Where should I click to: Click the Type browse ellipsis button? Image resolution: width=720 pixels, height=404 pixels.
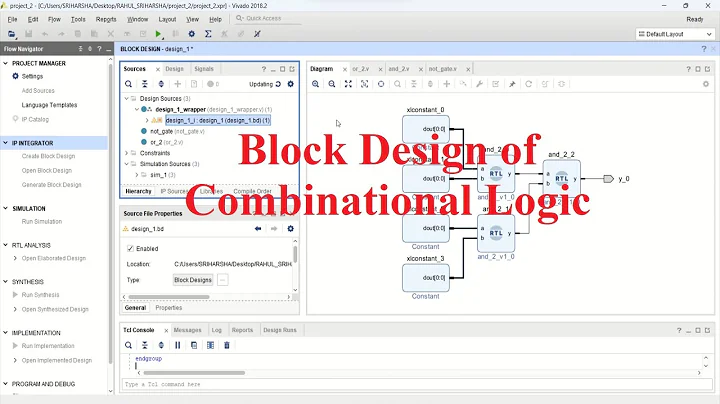point(223,280)
